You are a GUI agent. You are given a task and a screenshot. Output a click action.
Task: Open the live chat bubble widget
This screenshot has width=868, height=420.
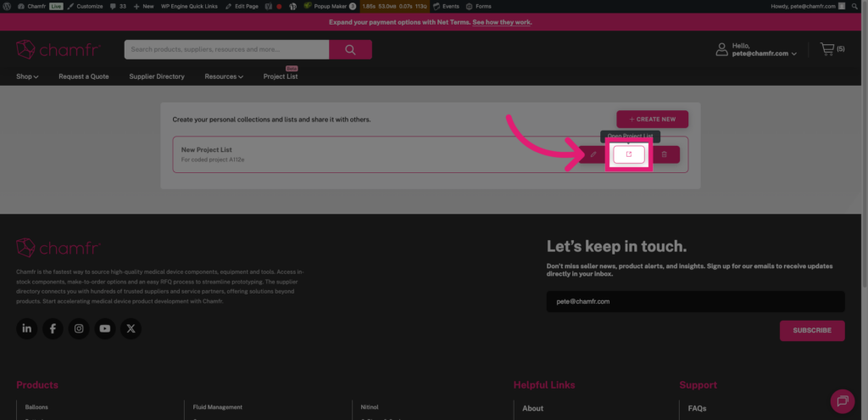(843, 401)
